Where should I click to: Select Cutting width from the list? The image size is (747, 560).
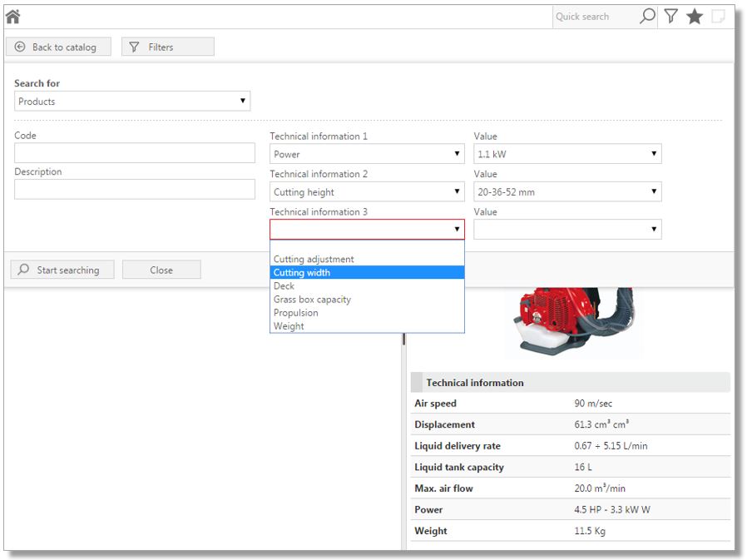[367, 272]
